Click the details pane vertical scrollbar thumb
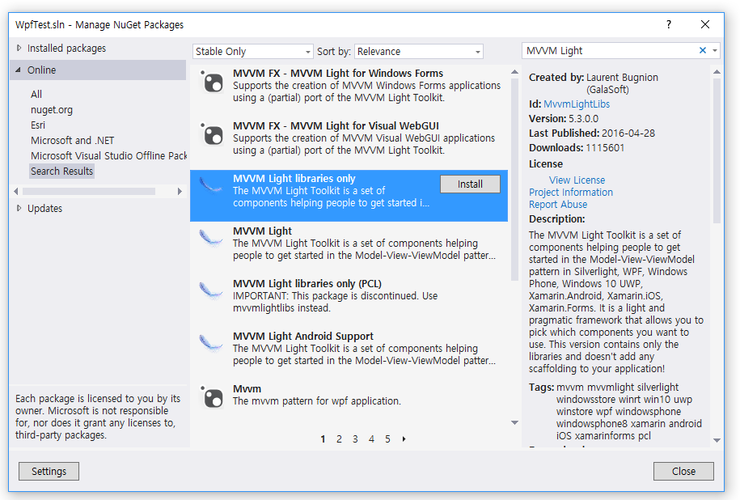Viewport: 740px width, 500px height. pyautogui.click(x=716, y=151)
